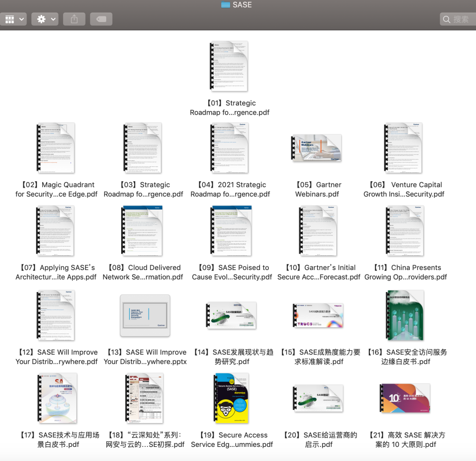Select the 【13】 SASE Will Improve pptx icon
The width and height of the screenshot is (476, 461).
coord(145,315)
